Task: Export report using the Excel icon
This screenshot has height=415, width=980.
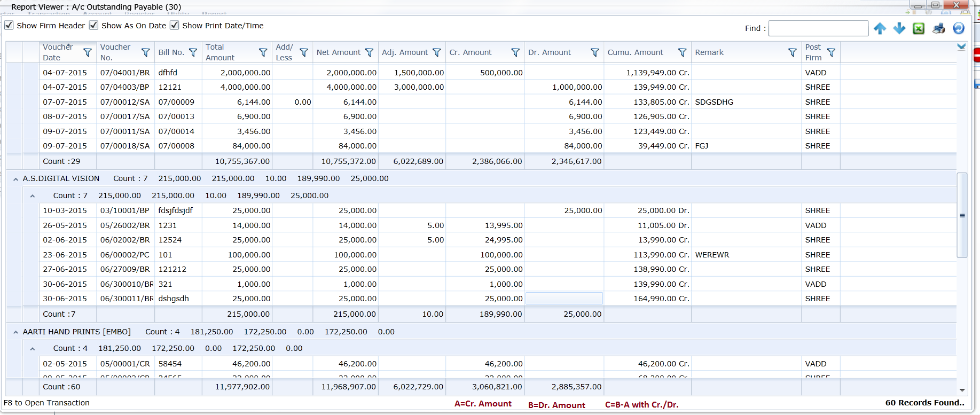Action: [x=919, y=28]
